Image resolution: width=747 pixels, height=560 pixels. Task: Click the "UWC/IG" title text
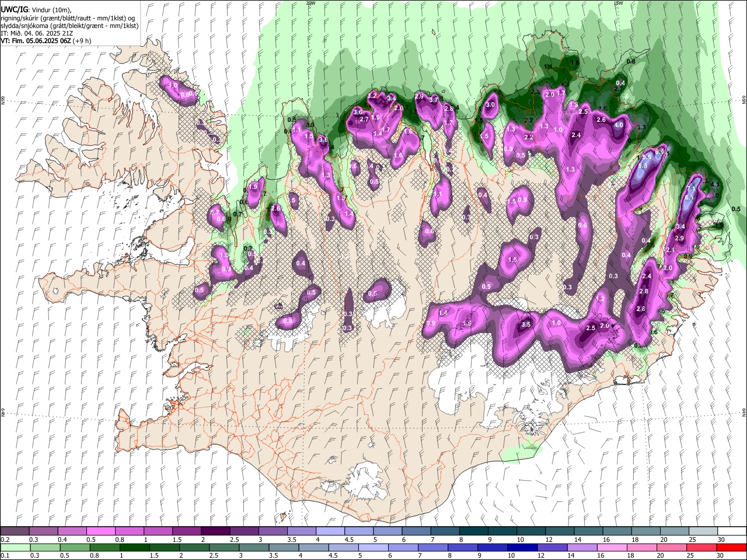[x=13, y=9]
